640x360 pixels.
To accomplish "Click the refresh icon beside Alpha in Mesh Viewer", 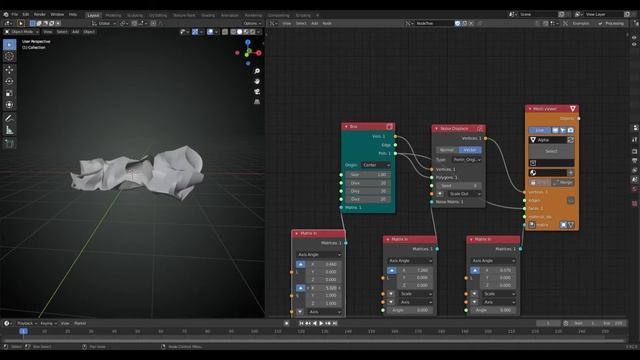I will 571,140.
